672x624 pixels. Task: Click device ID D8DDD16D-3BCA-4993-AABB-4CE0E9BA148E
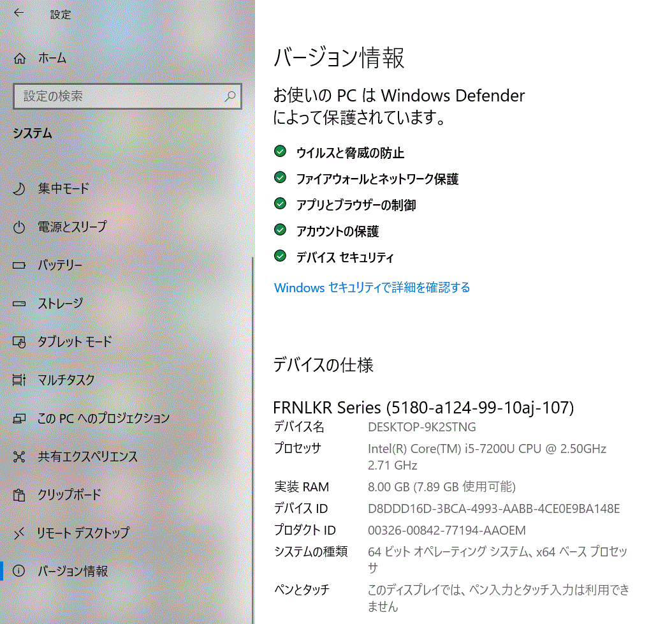493,509
